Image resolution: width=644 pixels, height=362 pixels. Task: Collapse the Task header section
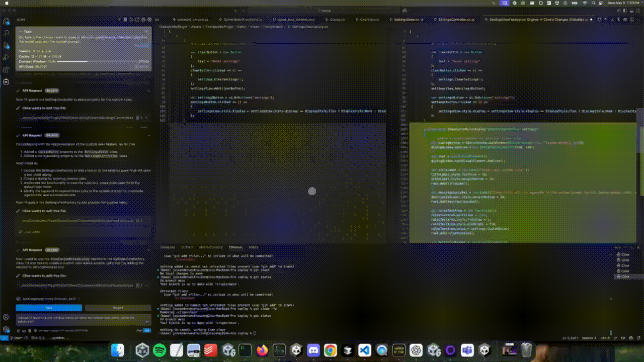(x=20, y=31)
